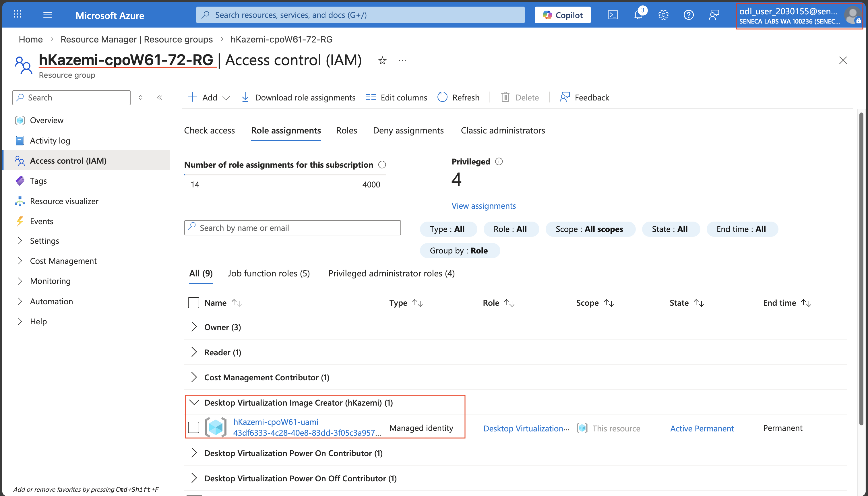This screenshot has height=496, width=868.
Task: Switch to the Roles tab
Action: 346,131
